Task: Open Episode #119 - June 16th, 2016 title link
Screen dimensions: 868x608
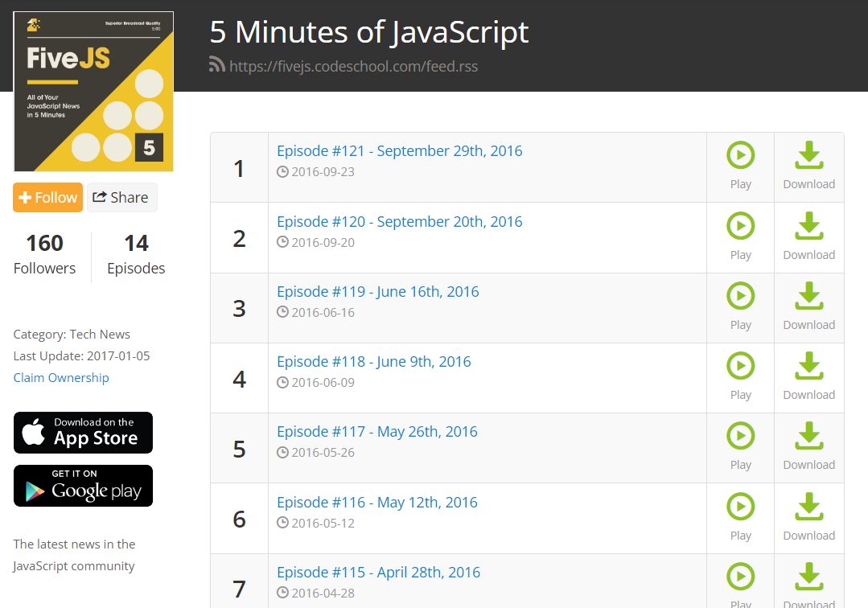Action: click(377, 292)
